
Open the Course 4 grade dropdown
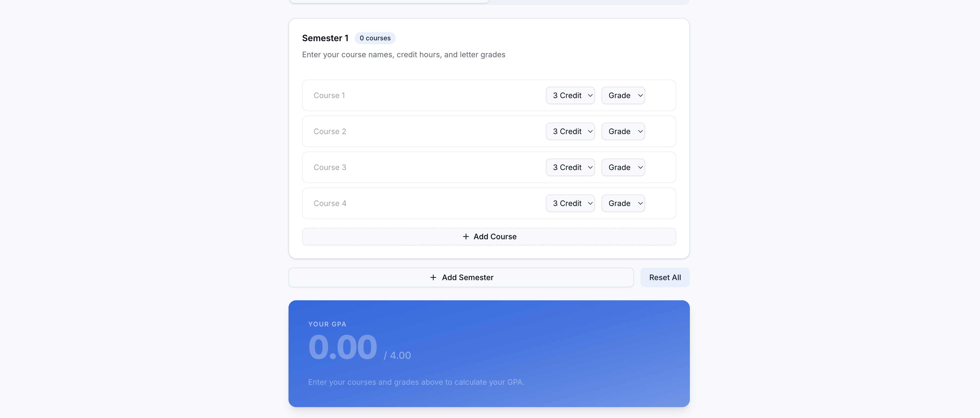[x=623, y=203]
